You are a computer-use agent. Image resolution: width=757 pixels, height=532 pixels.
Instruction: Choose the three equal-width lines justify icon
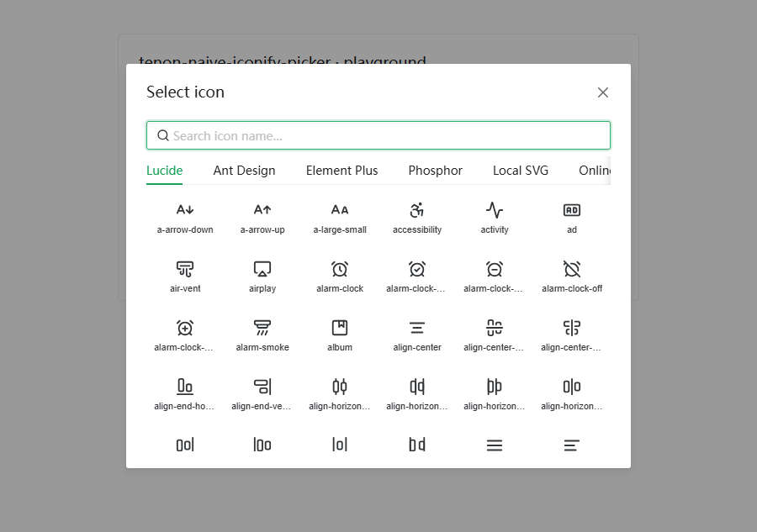coord(495,445)
